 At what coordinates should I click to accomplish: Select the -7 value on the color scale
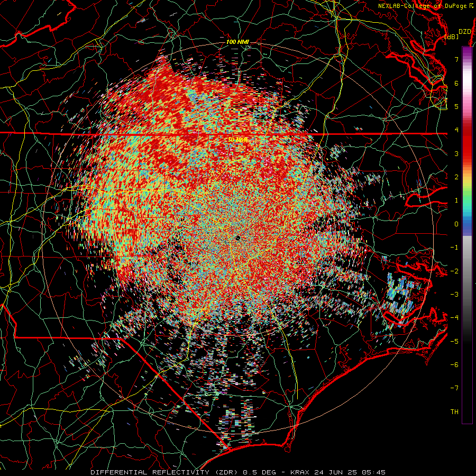pos(454,388)
